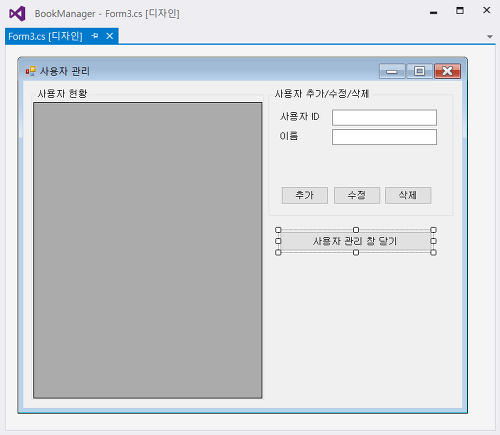Click the 사용자 ID label
This screenshot has height=435, width=500.
pos(300,117)
